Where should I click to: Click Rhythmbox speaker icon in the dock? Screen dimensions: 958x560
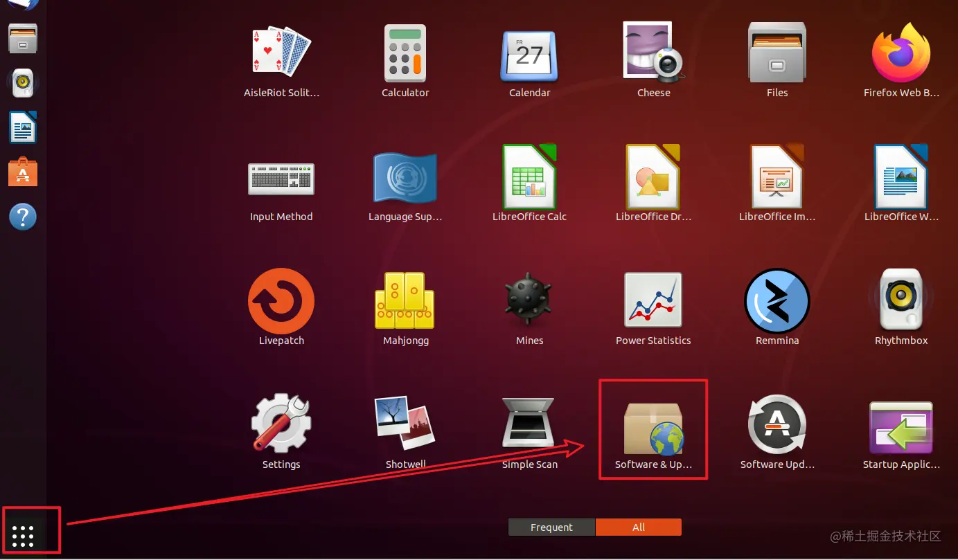pyautogui.click(x=23, y=83)
